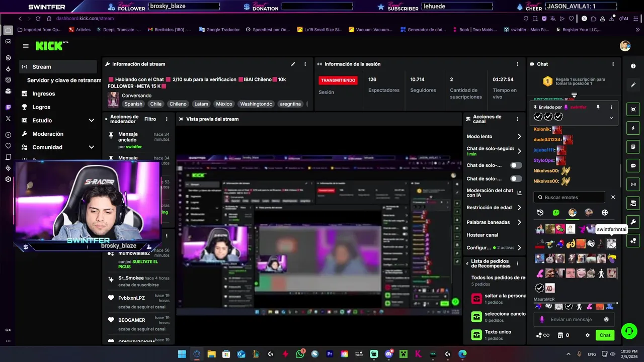Open the Filtro dropdown in moderator actions
Image resolution: width=644 pixels, height=362 pixels.
[x=150, y=119]
